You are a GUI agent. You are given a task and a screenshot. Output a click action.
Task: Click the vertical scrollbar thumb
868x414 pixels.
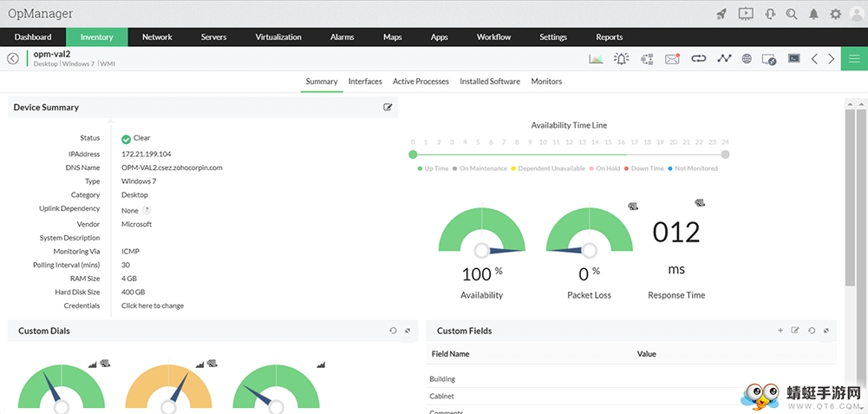click(850, 197)
